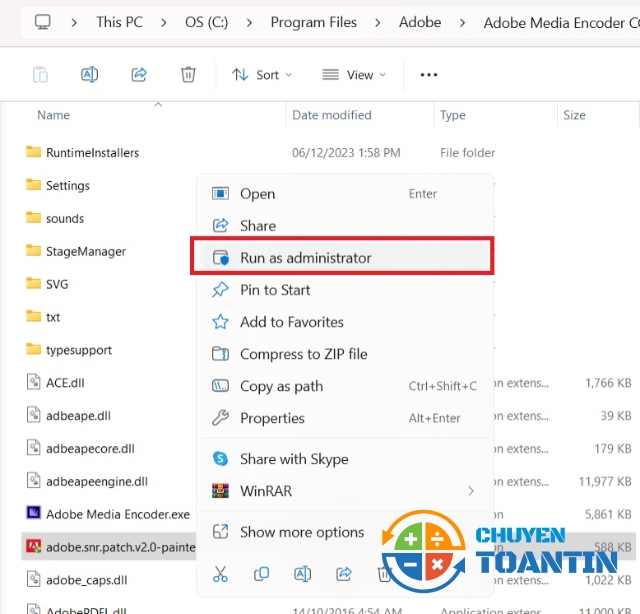Click the 06/12/2023 1:58 PM date cell
This screenshot has width=640, height=614.
point(346,153)
